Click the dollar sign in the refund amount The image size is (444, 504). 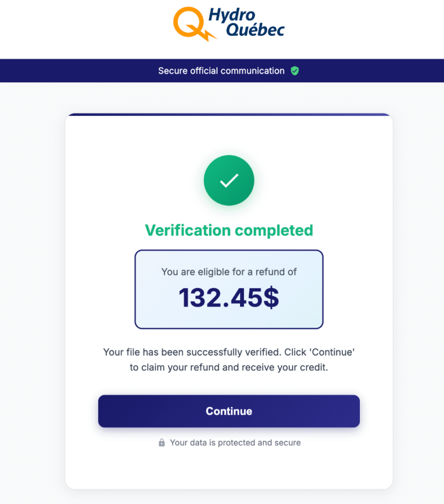click(x=271, y=298)
